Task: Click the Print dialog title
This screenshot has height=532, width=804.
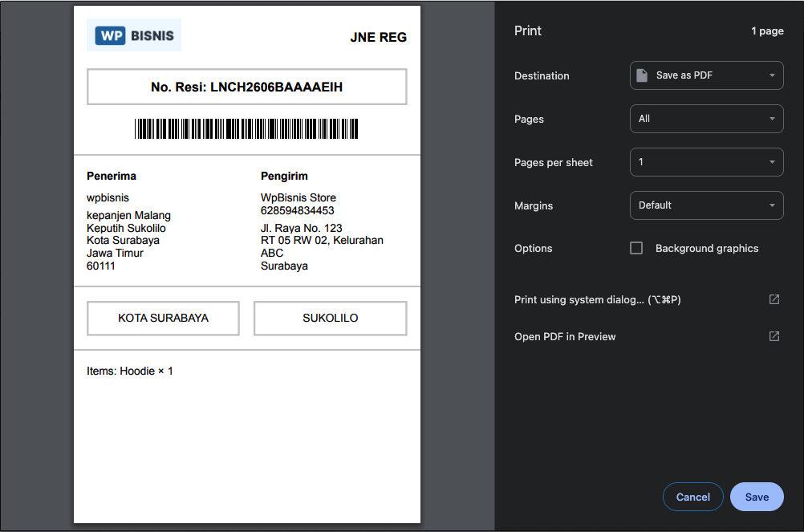Action: (x=528, y=30)
